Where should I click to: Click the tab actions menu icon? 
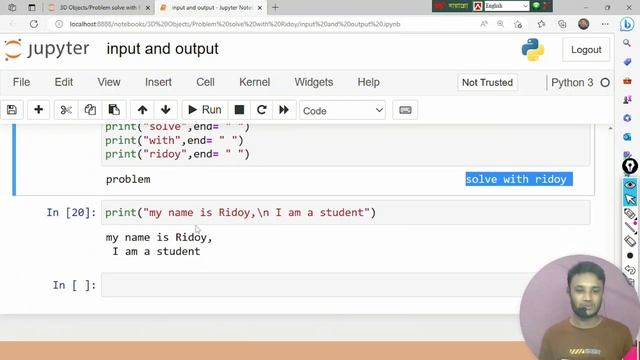coord(32,7)
